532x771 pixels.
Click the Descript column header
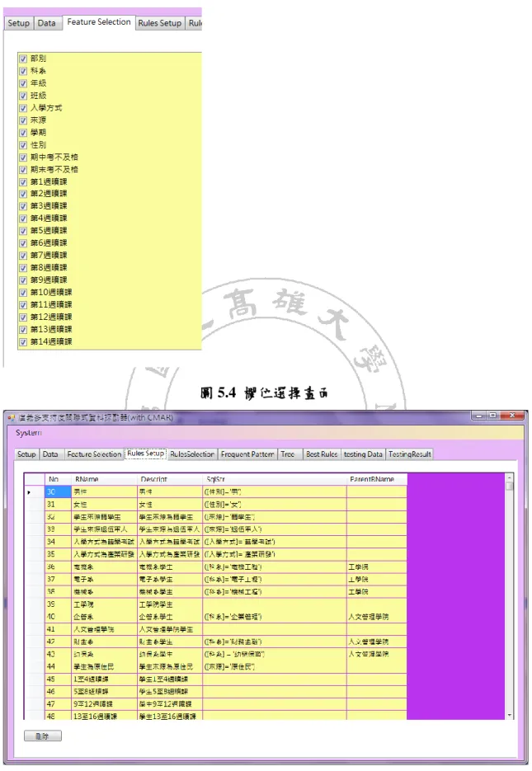coord(170,479)
